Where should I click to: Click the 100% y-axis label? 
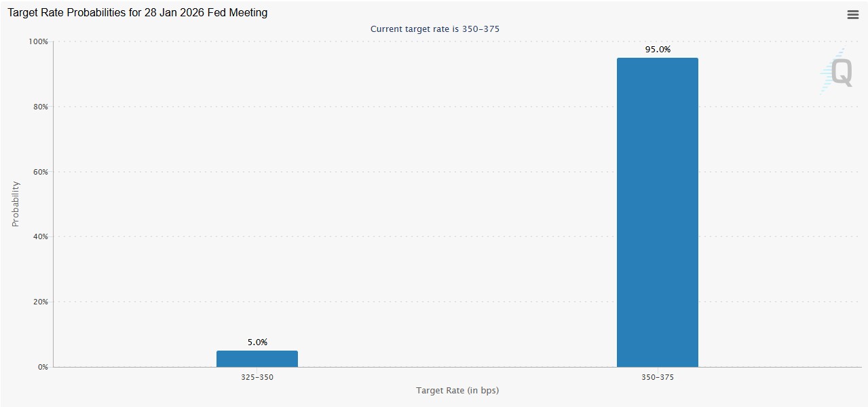coord(38,42)
